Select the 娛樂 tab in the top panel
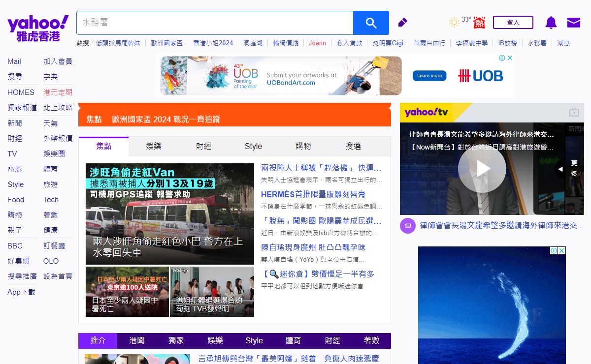Image resolution: width=591 pixels, height=364 pixels. click(x=154, y=146)
